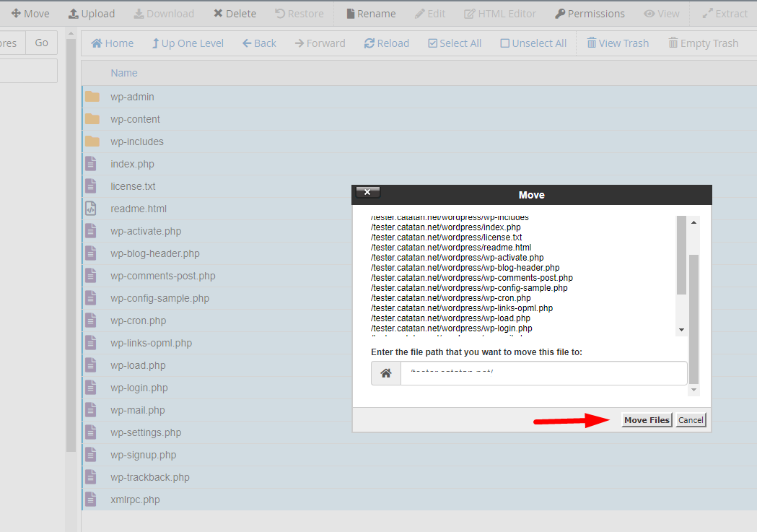Select the wp-settings.php file name
The image size is (757, 532).
click(146, 432)
